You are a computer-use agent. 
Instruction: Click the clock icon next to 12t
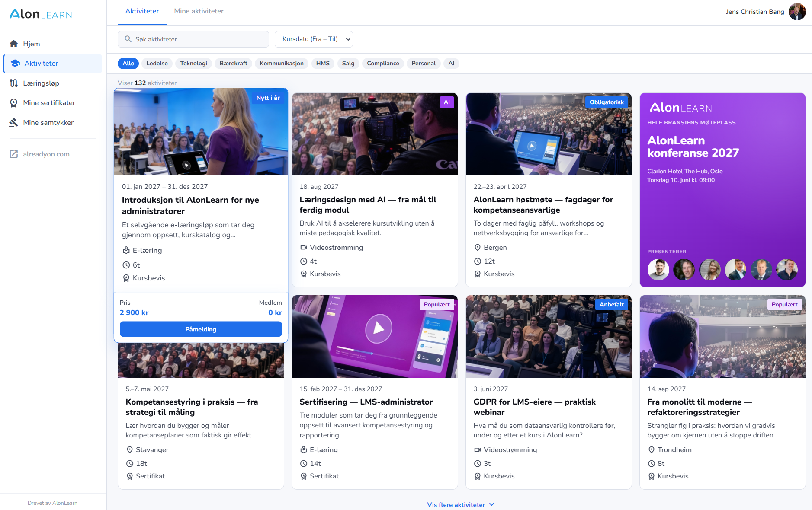pyautogui.click(x=478, y=261)
